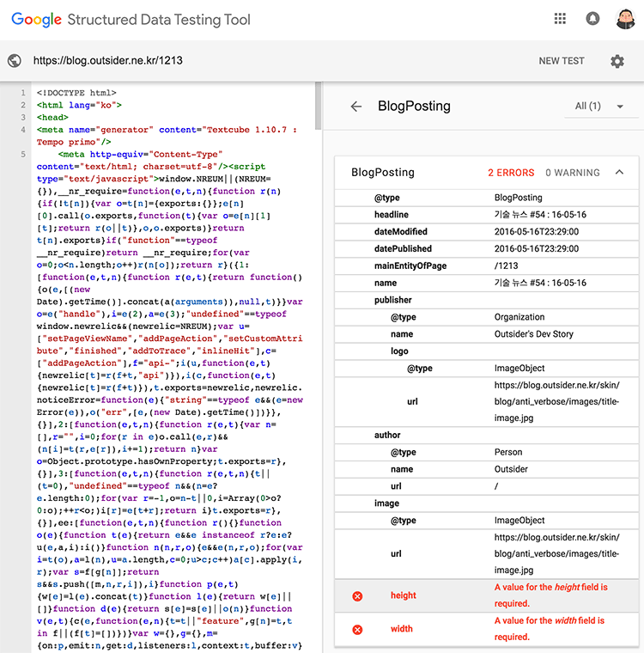
Task: Click the author url slash value
Action: pyautogui.click(x=496, y=486)
